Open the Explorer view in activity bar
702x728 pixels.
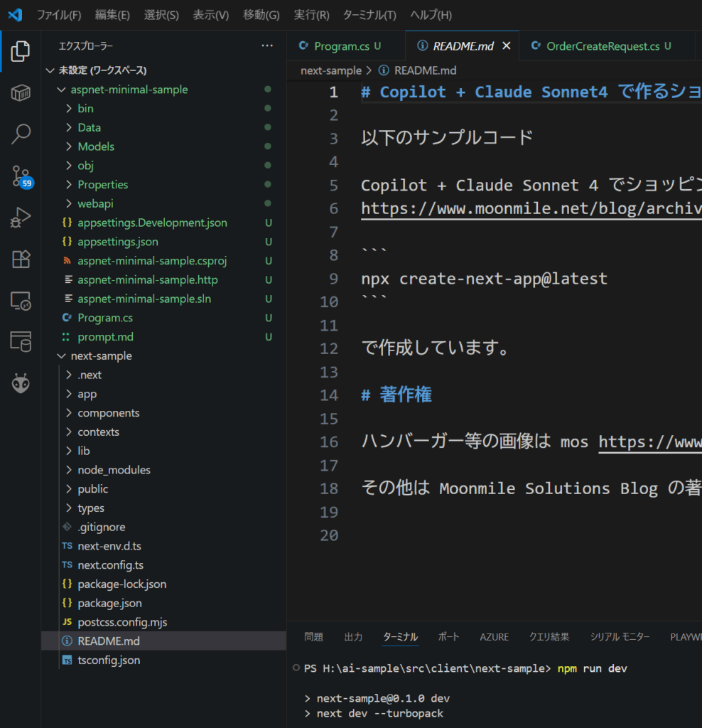coord(21,51)
